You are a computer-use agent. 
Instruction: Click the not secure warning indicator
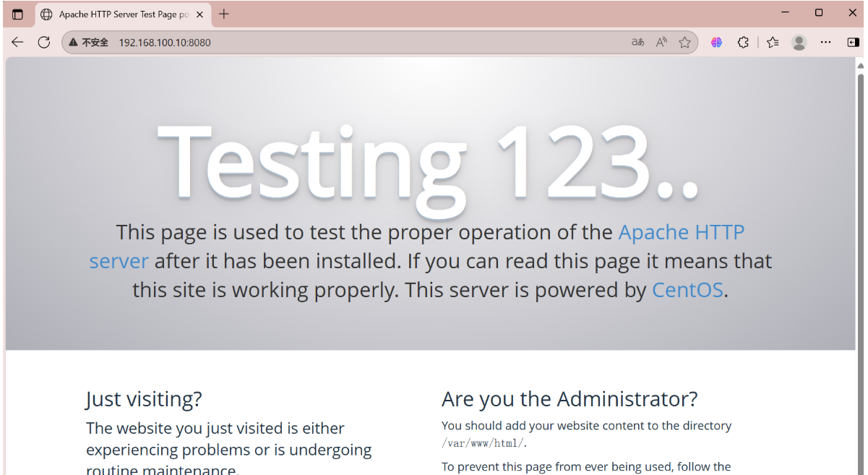(88, 43)
